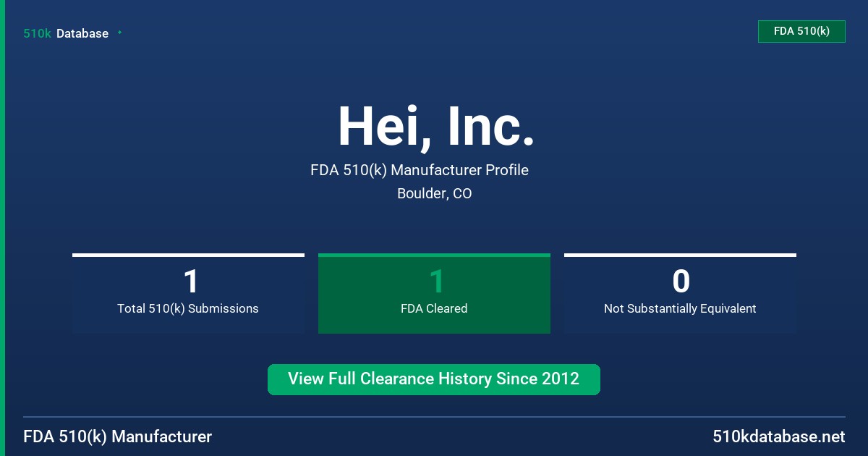This screenshot has width=868, height=456.
Task: Click the 510k Database logo text
Action: point(66,33)
